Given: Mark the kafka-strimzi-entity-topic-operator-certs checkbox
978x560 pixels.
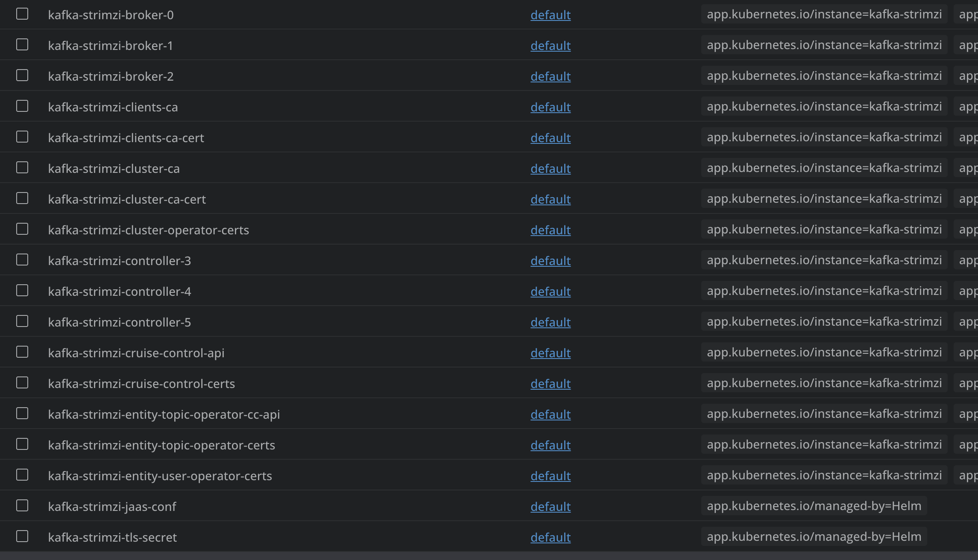Looking at the screenshot, I should pos(22,444).
